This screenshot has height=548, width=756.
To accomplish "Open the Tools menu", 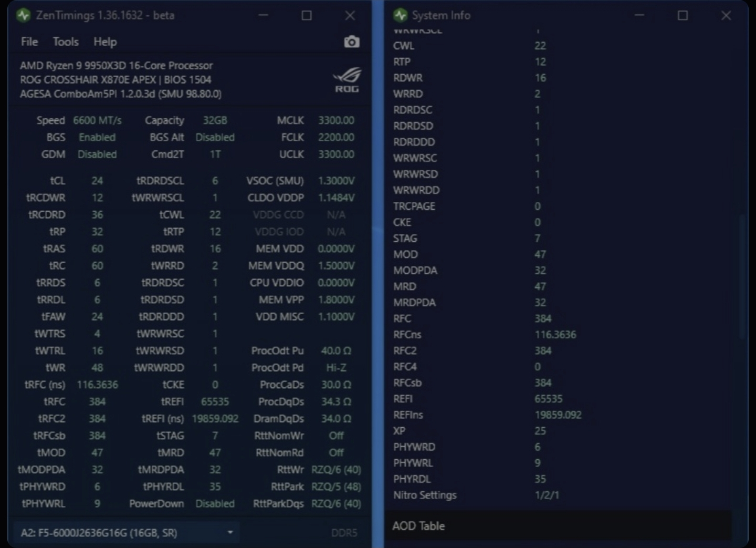I will pyautogui.click(x=66, y=42).
